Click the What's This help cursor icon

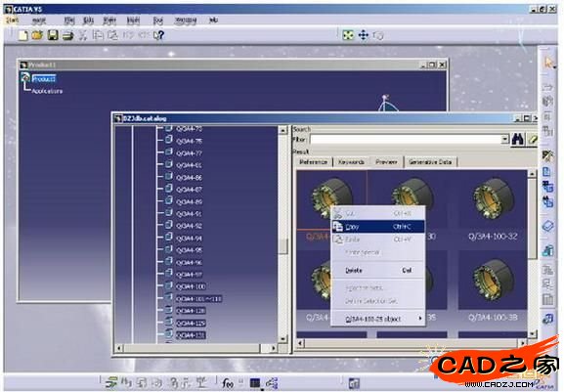(158, 35)
